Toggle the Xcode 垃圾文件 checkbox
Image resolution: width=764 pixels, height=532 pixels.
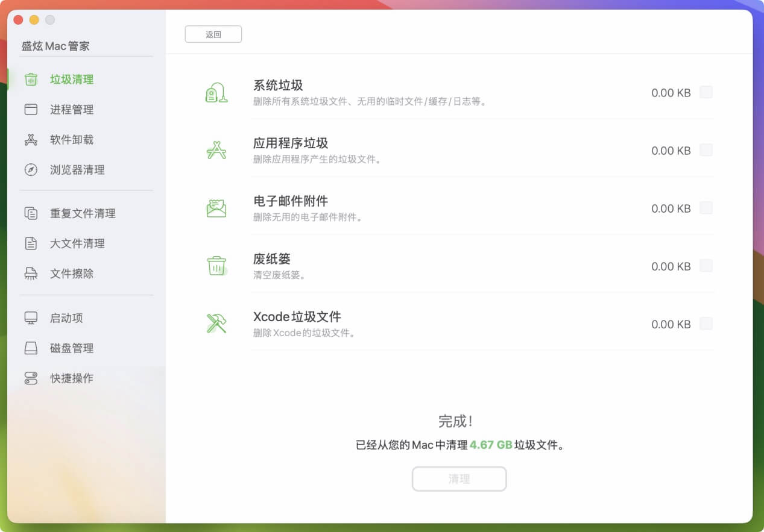coord(706,324)
